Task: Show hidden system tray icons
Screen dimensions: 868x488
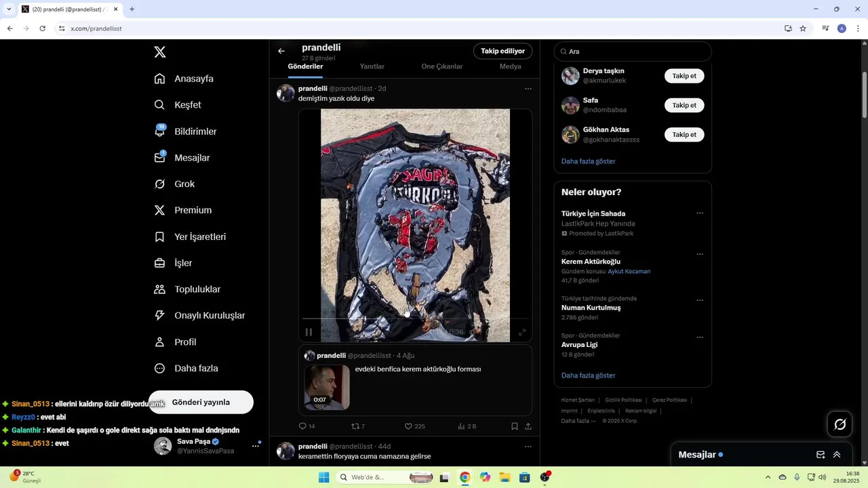Action: pos(768,477)
